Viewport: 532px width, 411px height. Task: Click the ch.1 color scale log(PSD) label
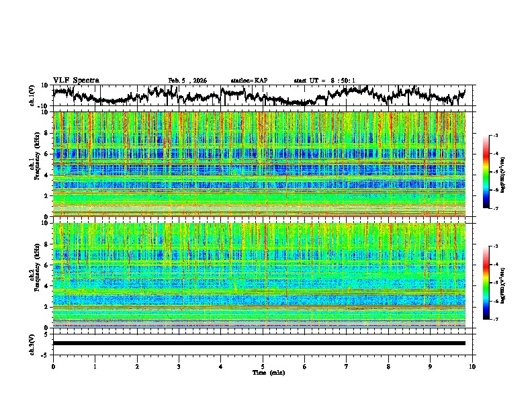click(503, 175)
